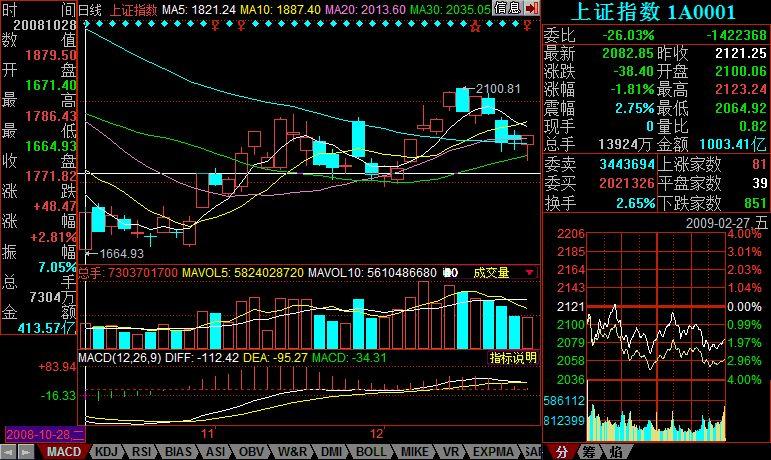Click the 委买 value 2021326
Viewport: 771px width, 460px height.
coord(627,183)
